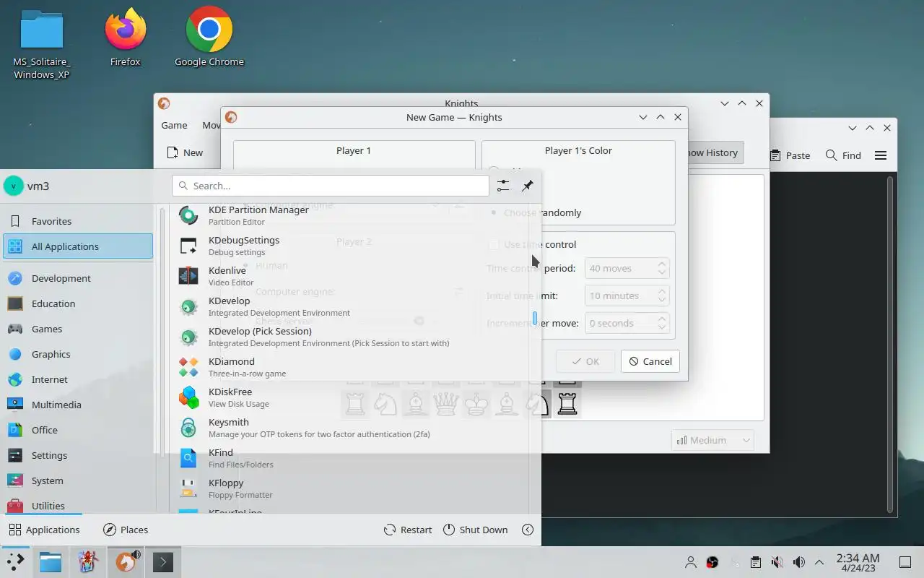Screen dimensions: 924x578
Task: Click Paste in background window toolbar
Action: coord(790,155)
